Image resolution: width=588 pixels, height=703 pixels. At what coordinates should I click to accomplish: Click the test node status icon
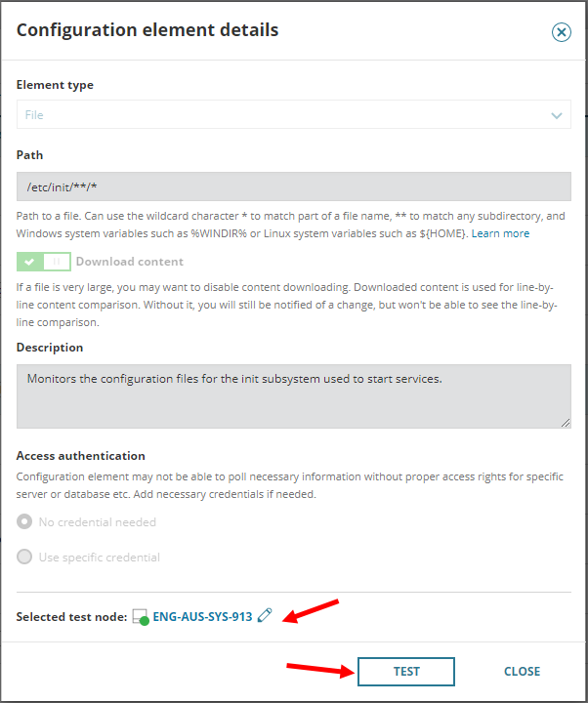click(141, 617)
